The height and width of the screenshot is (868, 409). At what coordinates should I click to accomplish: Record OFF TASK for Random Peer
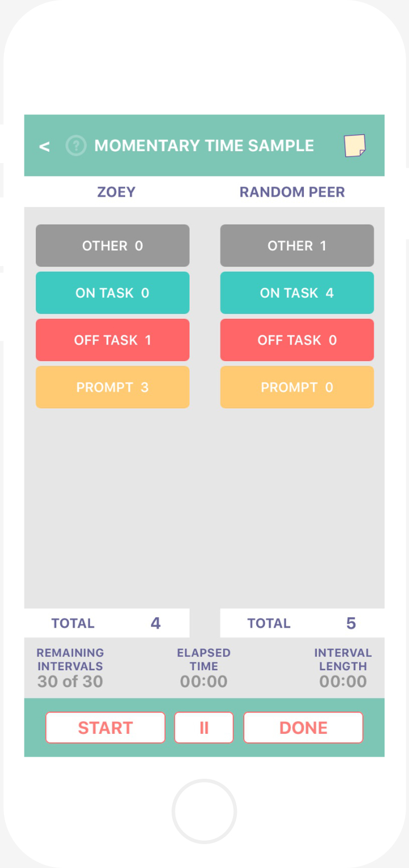[x=297, y=340]
